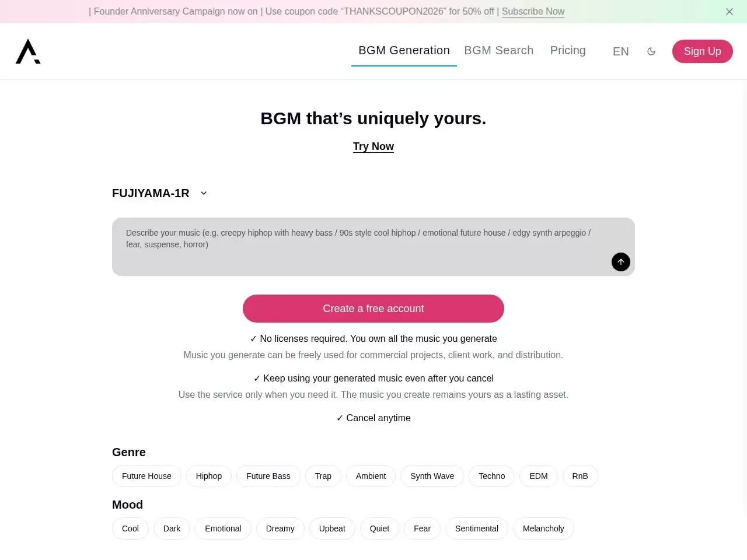Open the Pricing page
The height and width of the screenshot is (560, 747).
click(x=568, y=50)
